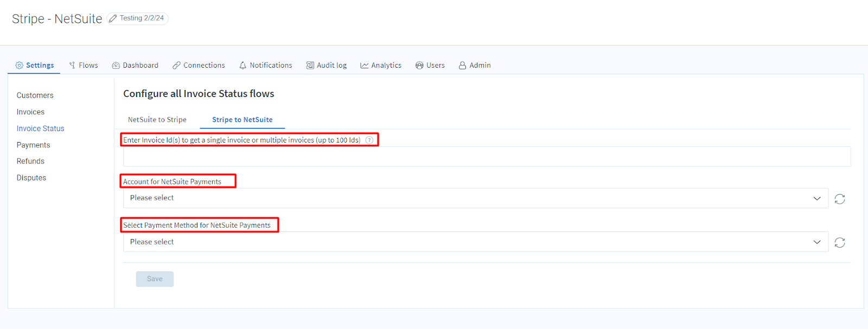Screen dimensions: 868x329
Task: Click the Testing 2/2/24 tag label
Action: click(x=142, y=18)
